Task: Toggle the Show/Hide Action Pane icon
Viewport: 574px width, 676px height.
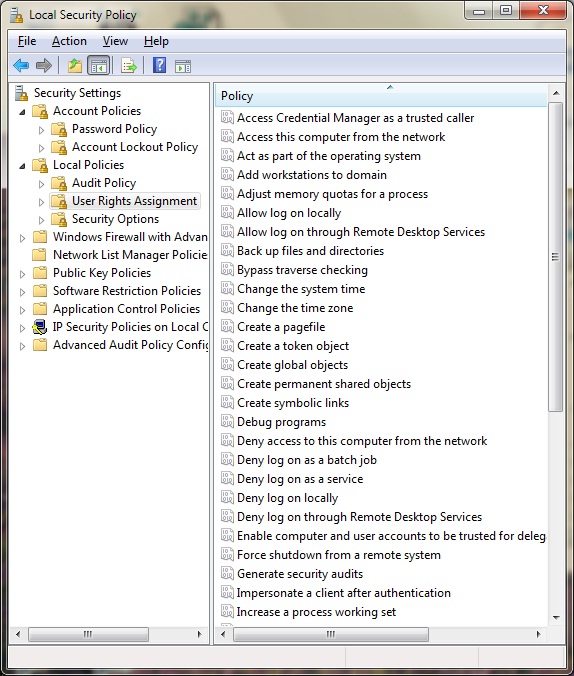Action: click(183, 66)
